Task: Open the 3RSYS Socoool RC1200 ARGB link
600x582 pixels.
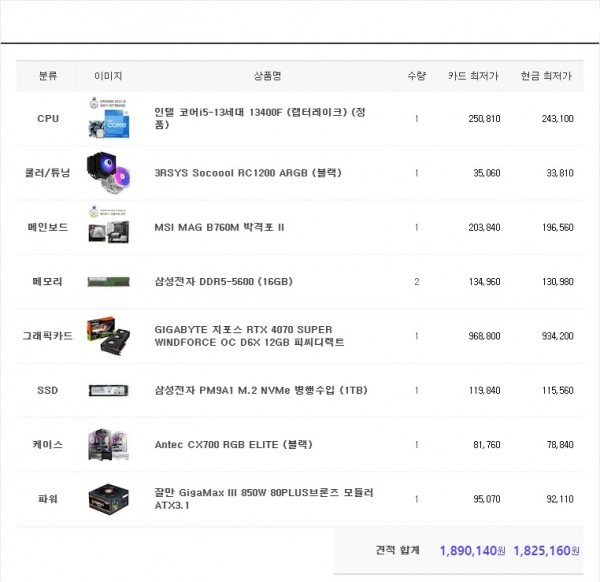Action: (x=248, y=173)
